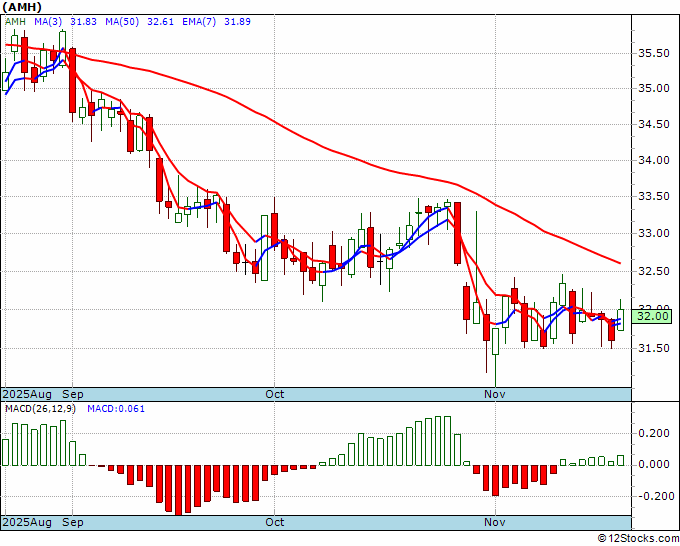Click the (AMH) chart title

coord(22,7)
